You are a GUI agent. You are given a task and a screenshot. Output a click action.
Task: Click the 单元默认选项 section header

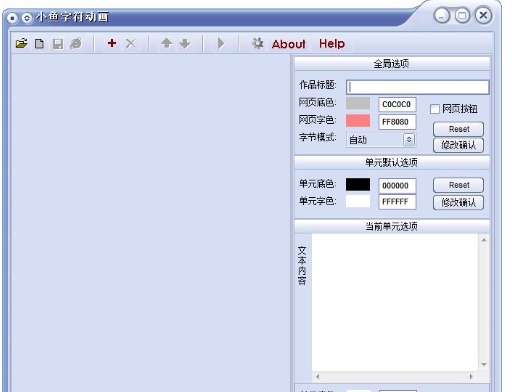pos(392,163)
